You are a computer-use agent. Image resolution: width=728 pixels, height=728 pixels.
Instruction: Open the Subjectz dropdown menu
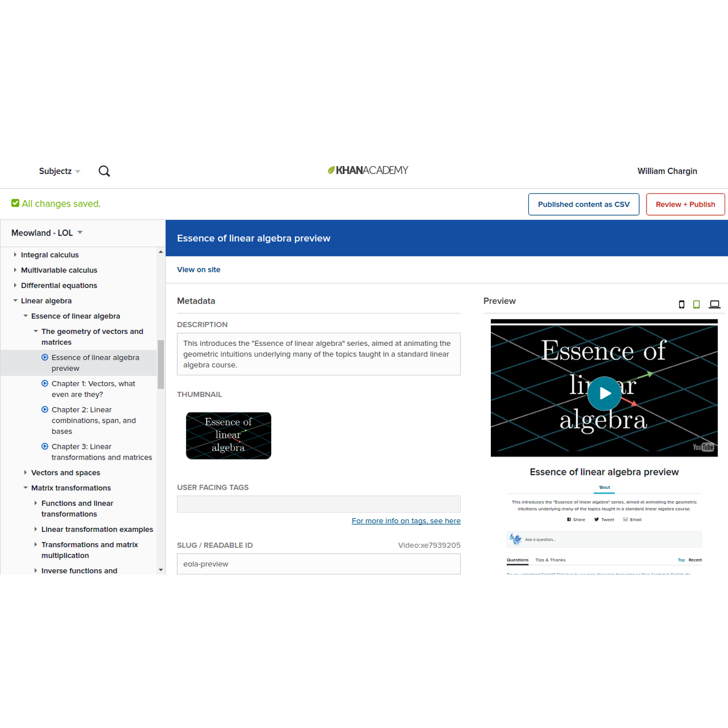pyautogui.click(x=60, y=171)
